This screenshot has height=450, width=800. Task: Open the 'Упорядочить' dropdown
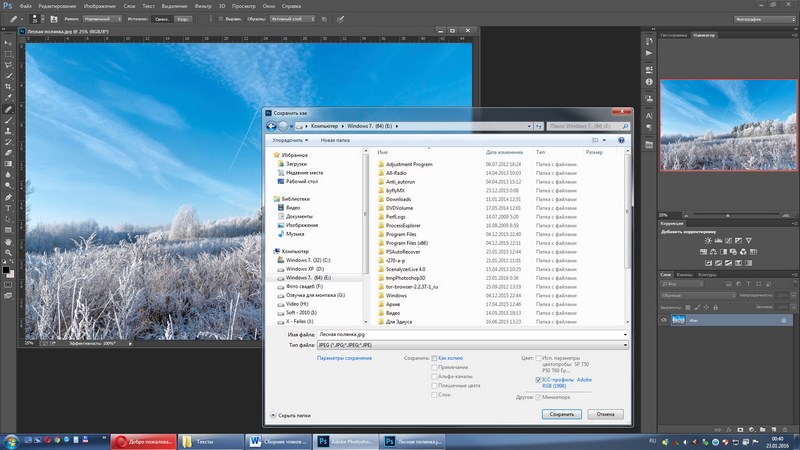point(290,140)
